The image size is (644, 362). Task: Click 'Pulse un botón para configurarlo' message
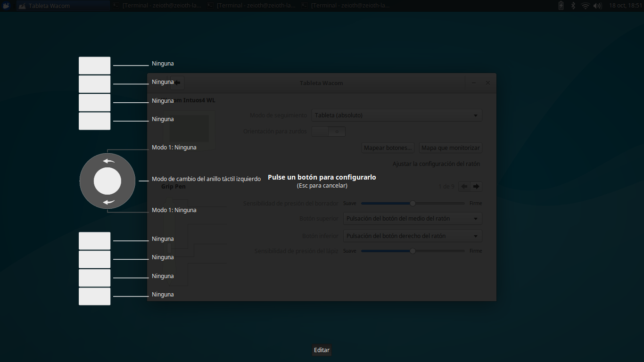pyautogui.click(x=322, y=178)
